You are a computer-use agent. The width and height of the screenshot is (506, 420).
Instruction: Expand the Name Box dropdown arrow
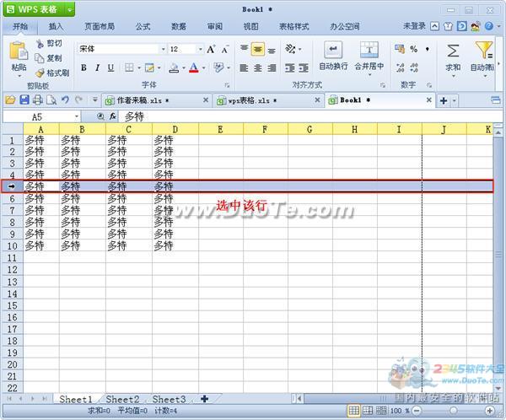(x=76, y=116)
